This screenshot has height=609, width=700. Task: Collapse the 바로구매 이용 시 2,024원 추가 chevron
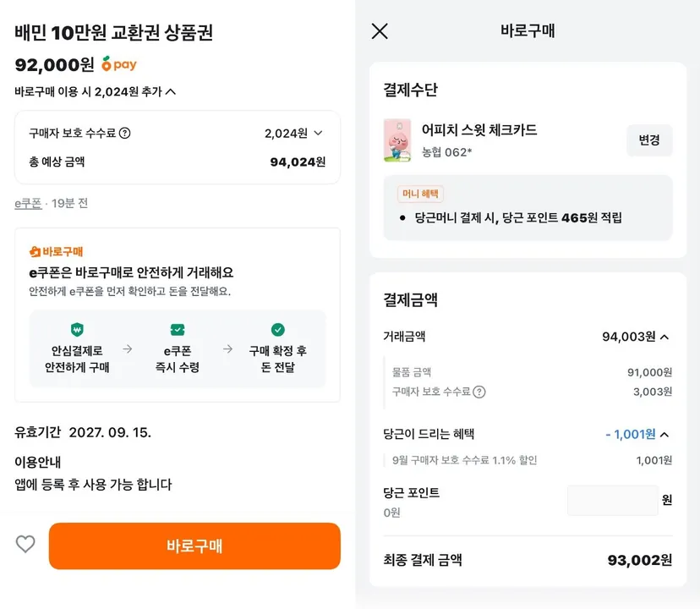[x=171, y=92]
